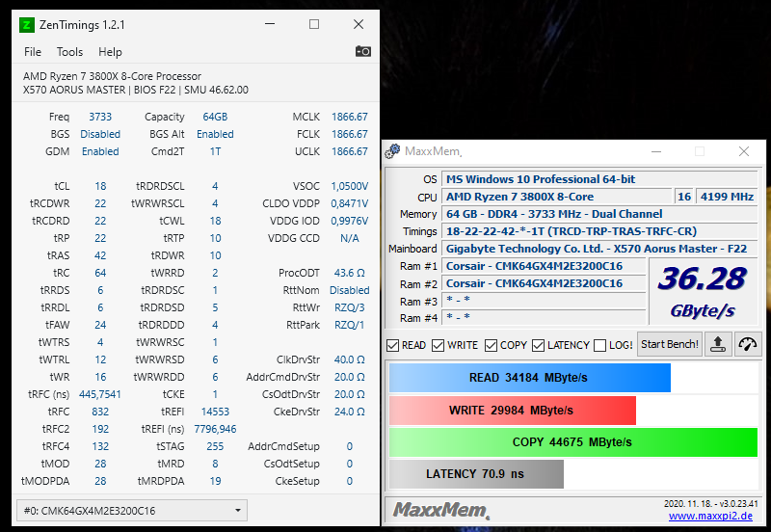
Task: Maximize the ZenTimings window
Action: tap(314, 24)
